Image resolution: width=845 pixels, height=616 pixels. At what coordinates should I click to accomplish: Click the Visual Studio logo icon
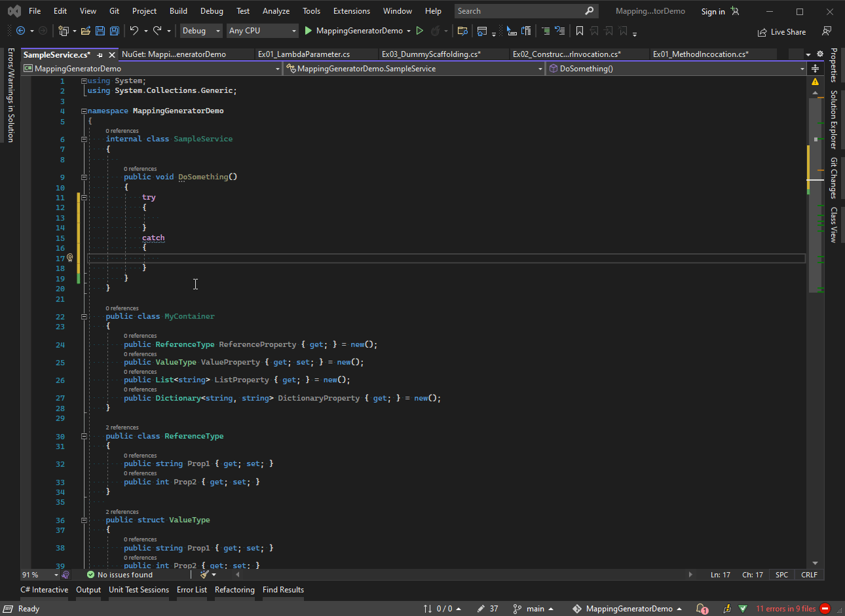(14, 11)
